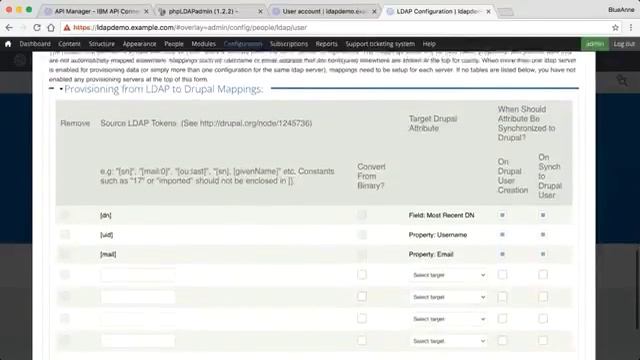
Task: Toggle On Synch to Drupal User for [dn]
Action: 543,215
